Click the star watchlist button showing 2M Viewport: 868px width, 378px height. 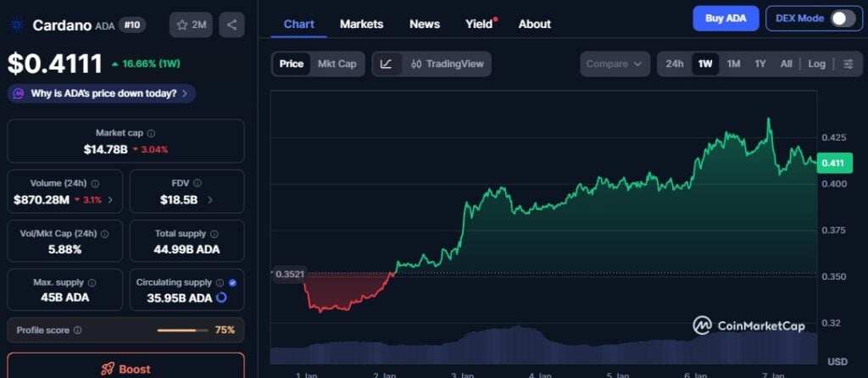pyautogui.click(x=191, y=25)
